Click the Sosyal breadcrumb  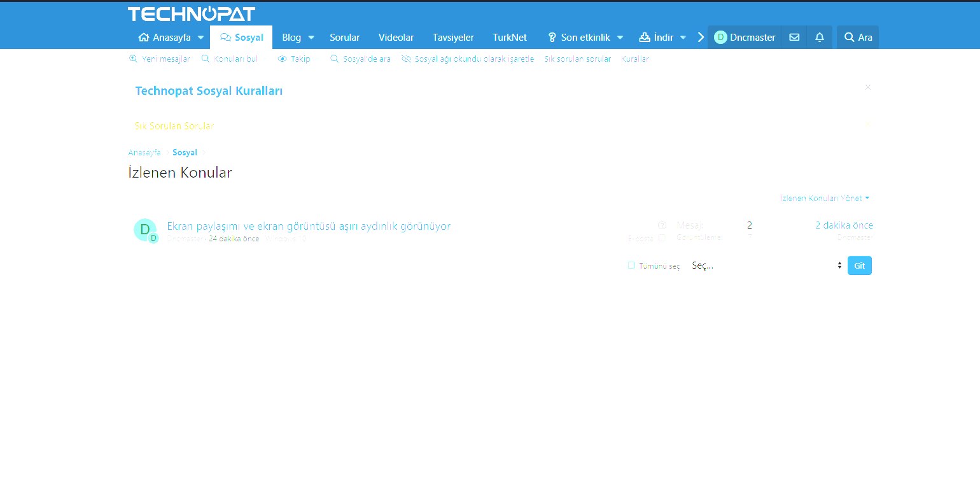(185, 153)
